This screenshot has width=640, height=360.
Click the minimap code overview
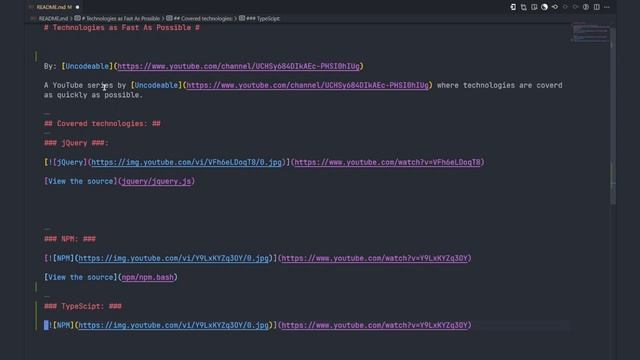(x=590, y=33)
